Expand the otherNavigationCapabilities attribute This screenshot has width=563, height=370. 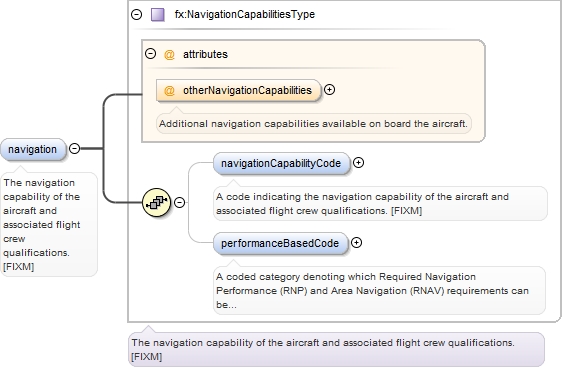click(x=329, y=89)
